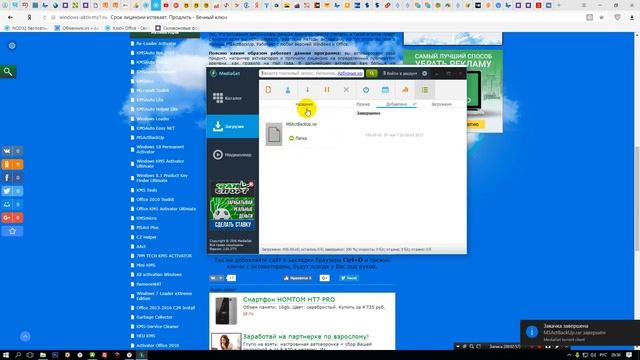Open All activation Windows sidebar link

(x=159, y=274)
